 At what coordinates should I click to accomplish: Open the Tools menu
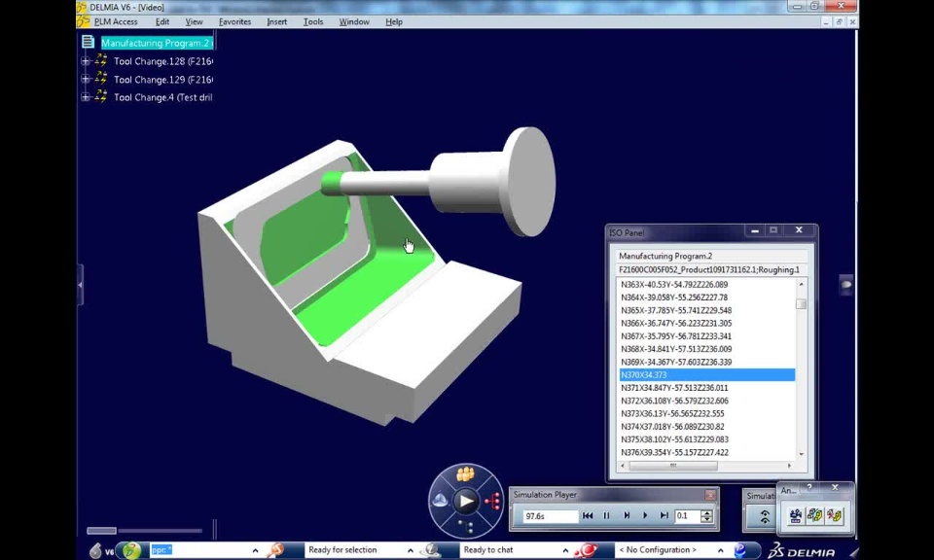point(313,21)
